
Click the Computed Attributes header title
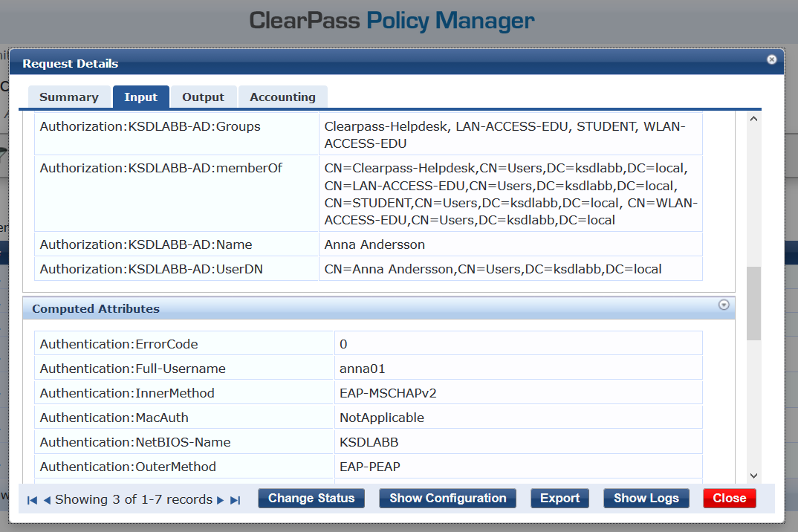tap(96, 308)
